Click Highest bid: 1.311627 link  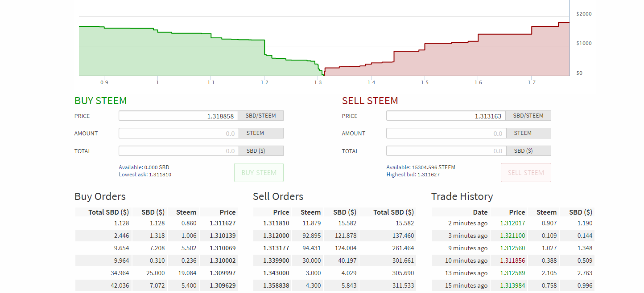[x=413, y=175]
